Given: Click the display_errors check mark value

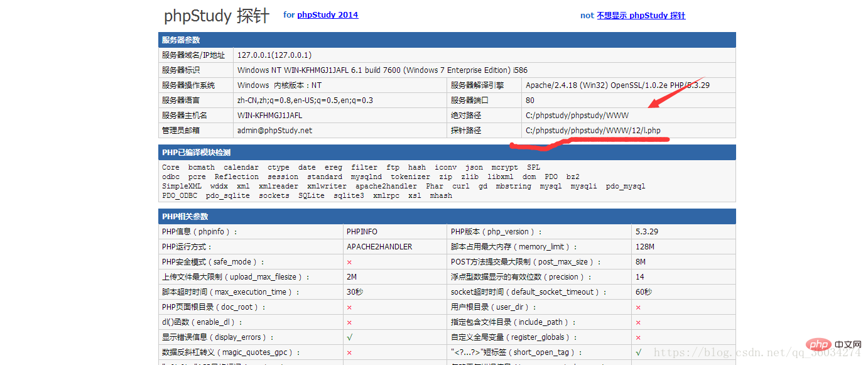Looking at the screenshot, I should click(x=349, y=337).
